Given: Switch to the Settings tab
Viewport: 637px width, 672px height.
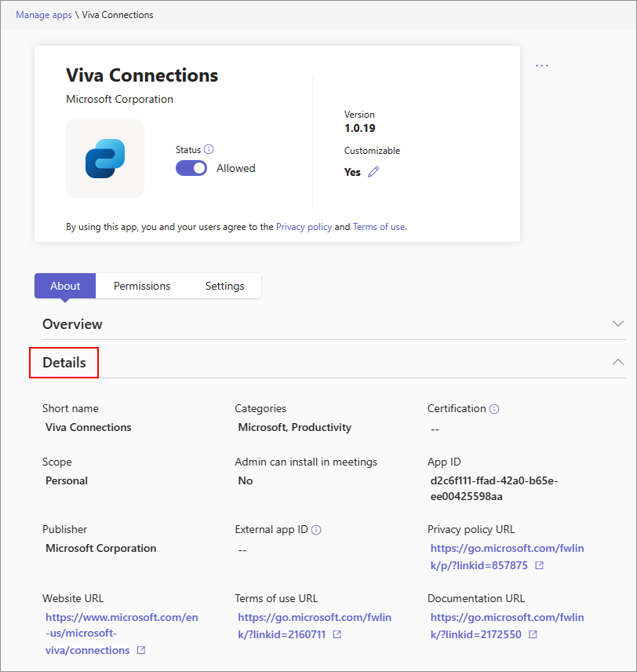Looking at the screenshot, I should pyautogui.click(x=225, y=286).
